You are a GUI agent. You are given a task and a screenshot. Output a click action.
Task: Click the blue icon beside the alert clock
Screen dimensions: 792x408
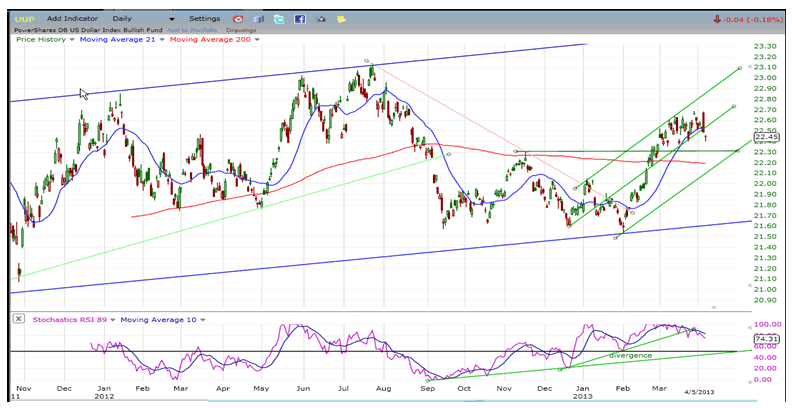click(258, 19)
